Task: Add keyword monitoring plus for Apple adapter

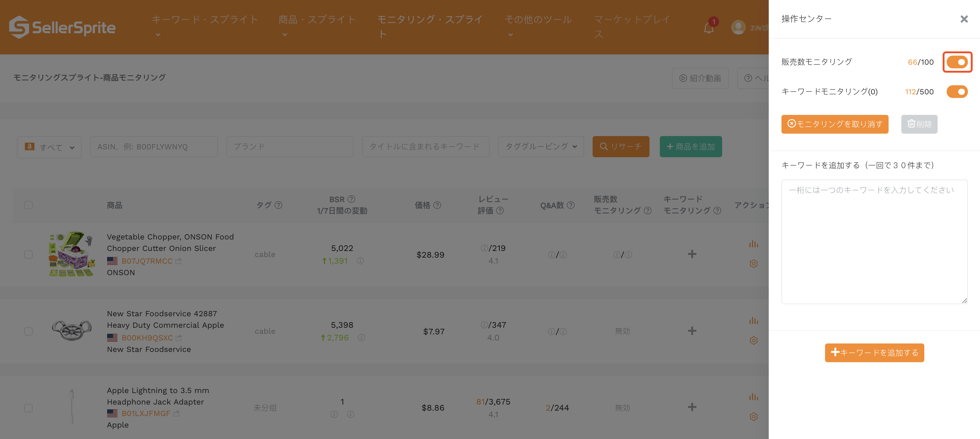Action: [x=692, y=407]
